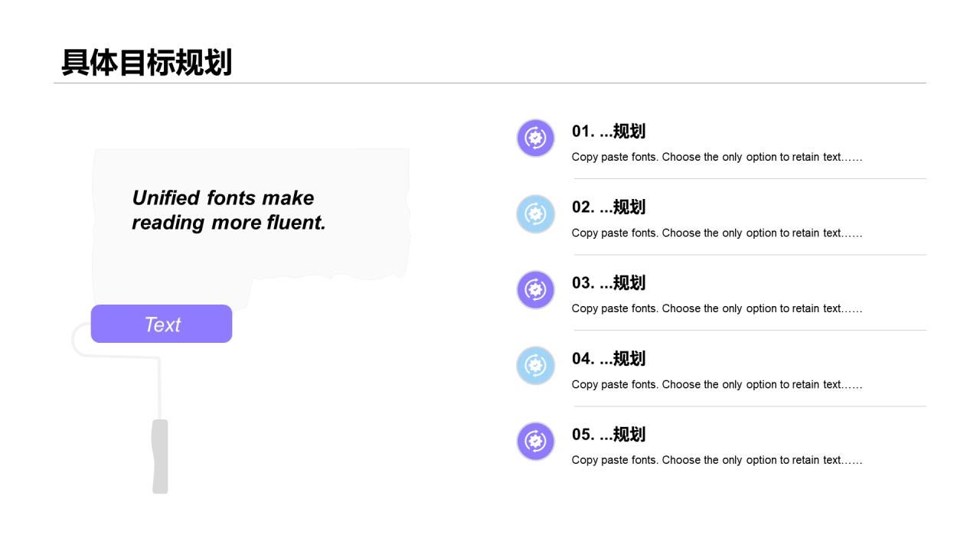Select the gray paint roller handle
Viewport: 980px width, 551px height.
coord(160,456)
